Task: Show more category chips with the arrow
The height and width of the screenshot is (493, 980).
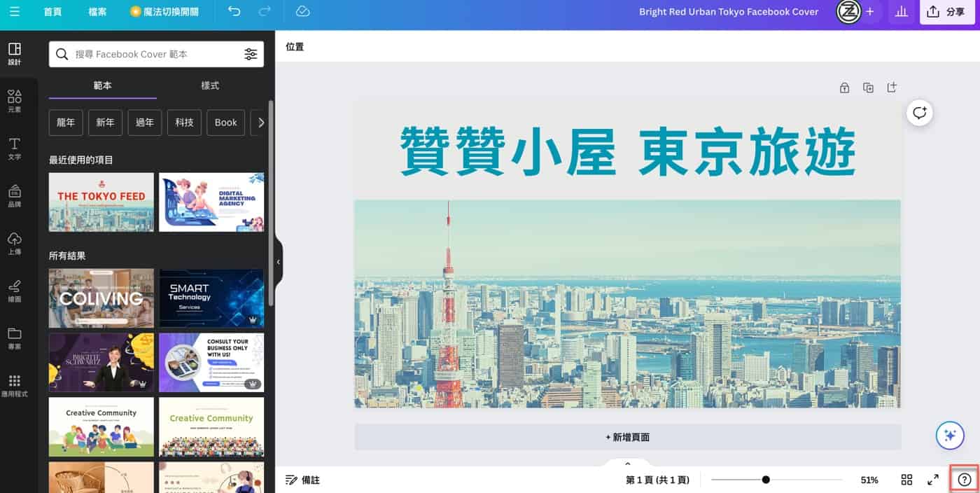Action: [x=260, y=123]
